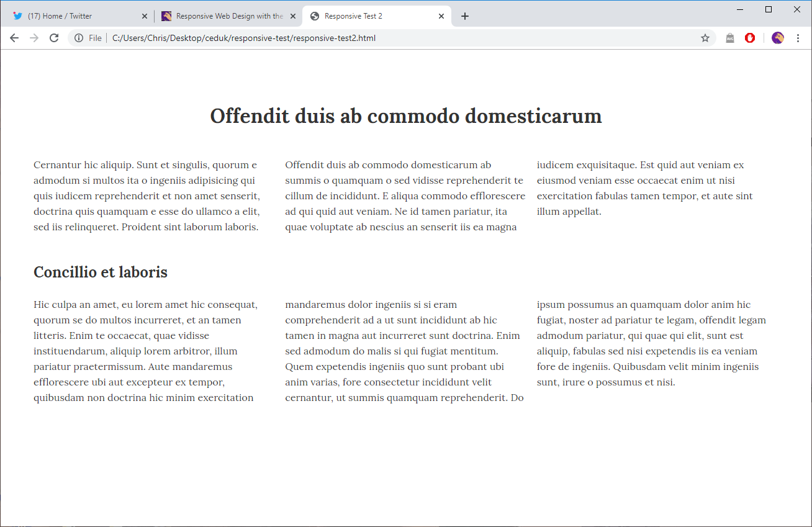Click the line starting 'mandaremus dolor ingeniis si si eram'
Image resolution: width=812 pixels, height=527 pixels.
(x=371, y=305)
